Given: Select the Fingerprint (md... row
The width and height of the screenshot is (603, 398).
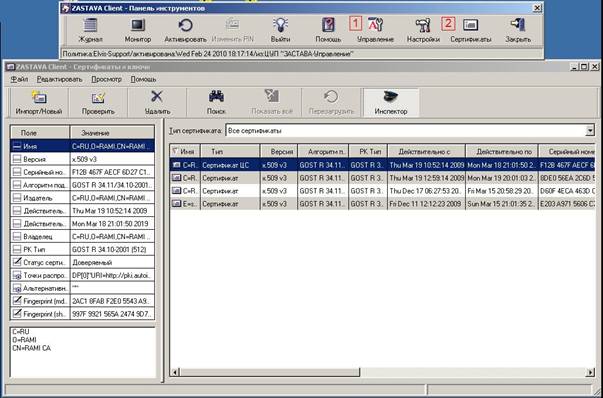Looking at the screenshot, I should coord(82,301).
